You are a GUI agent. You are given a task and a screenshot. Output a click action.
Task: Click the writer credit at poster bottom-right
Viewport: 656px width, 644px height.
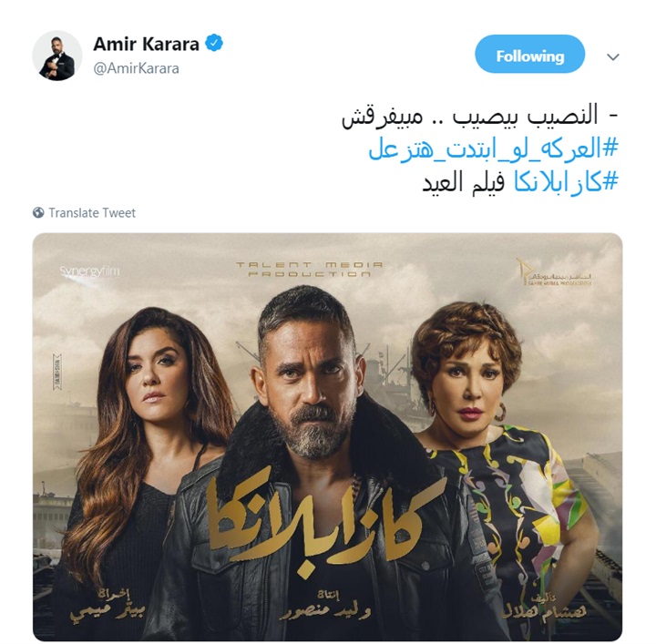click(543, 607)
